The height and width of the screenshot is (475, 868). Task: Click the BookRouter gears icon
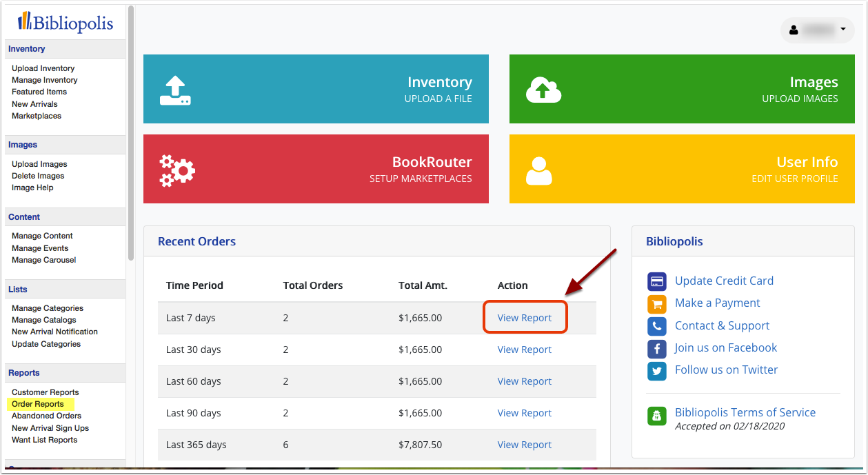click(177, 170)
